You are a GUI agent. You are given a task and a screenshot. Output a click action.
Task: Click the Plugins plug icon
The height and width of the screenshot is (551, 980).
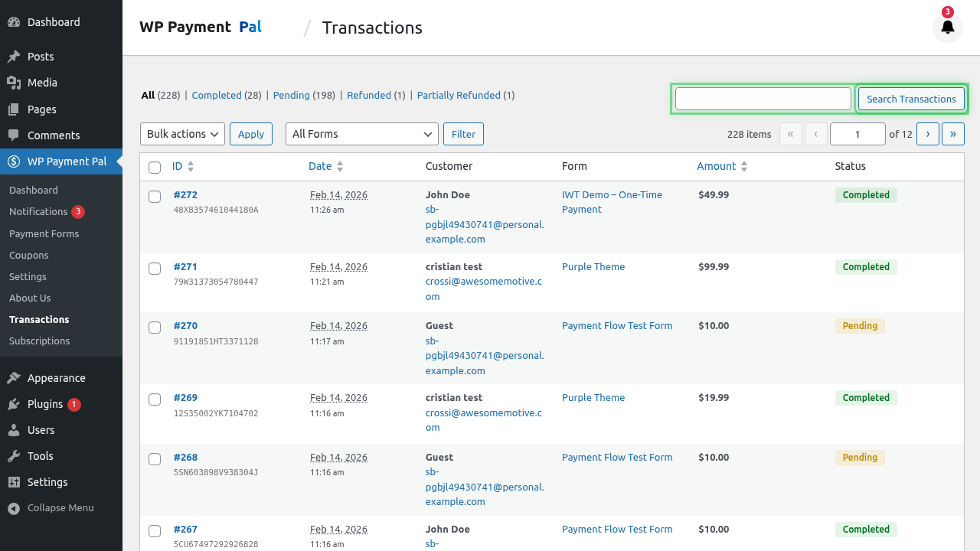pos(14,404)
